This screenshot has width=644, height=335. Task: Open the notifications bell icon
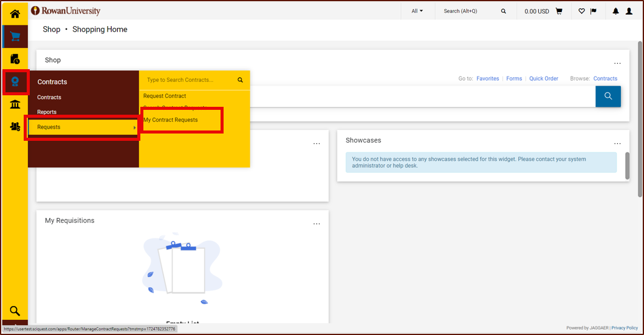[x=615, y=11]
